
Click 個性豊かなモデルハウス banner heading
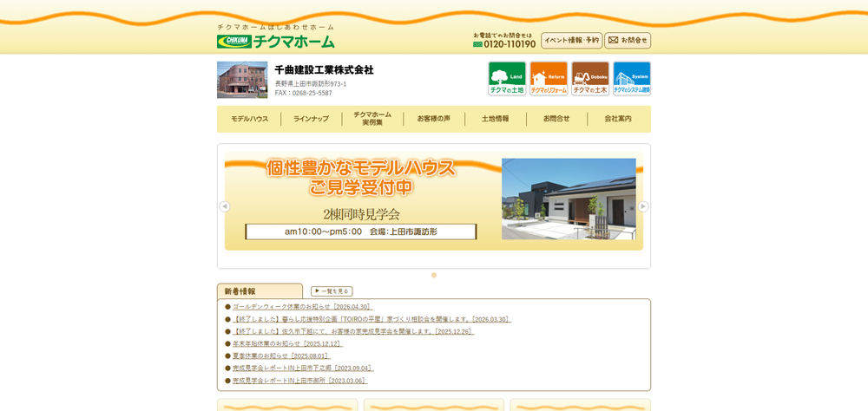click(361, 167)
